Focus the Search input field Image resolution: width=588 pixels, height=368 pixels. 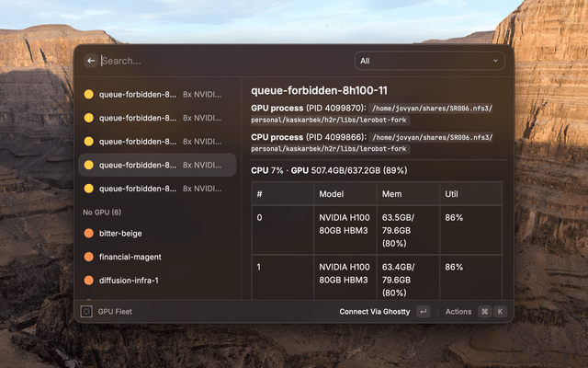220,61
